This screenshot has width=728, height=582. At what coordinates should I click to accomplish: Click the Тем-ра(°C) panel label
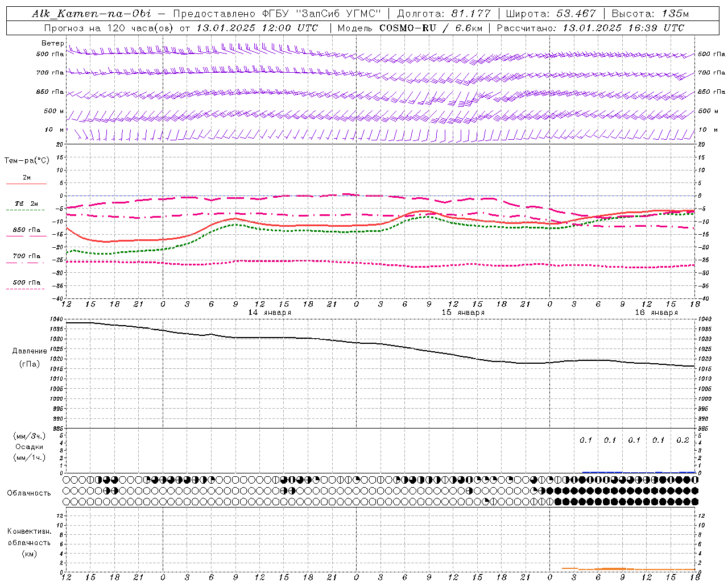[27, 161]
